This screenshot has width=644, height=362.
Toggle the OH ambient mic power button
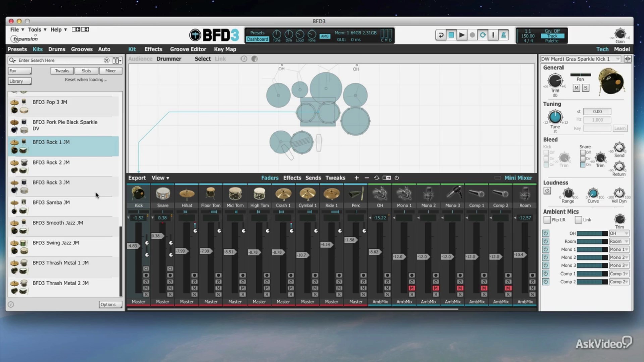[546, 233]
